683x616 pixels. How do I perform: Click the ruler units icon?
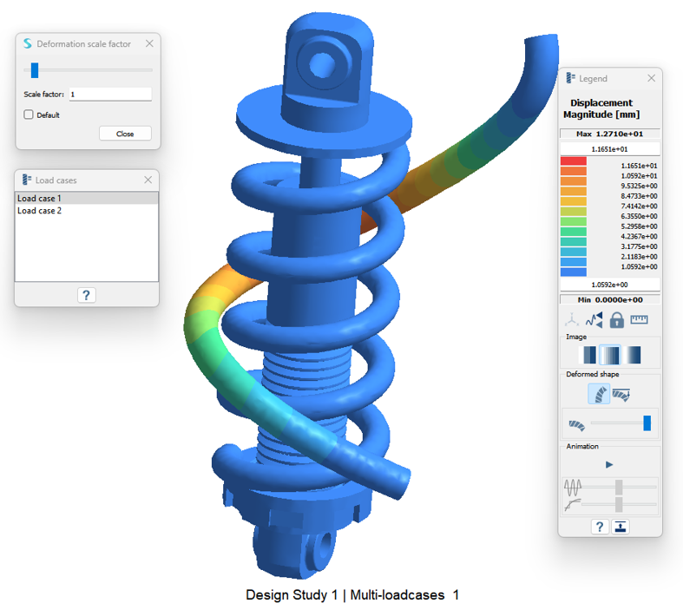point(640,320)
